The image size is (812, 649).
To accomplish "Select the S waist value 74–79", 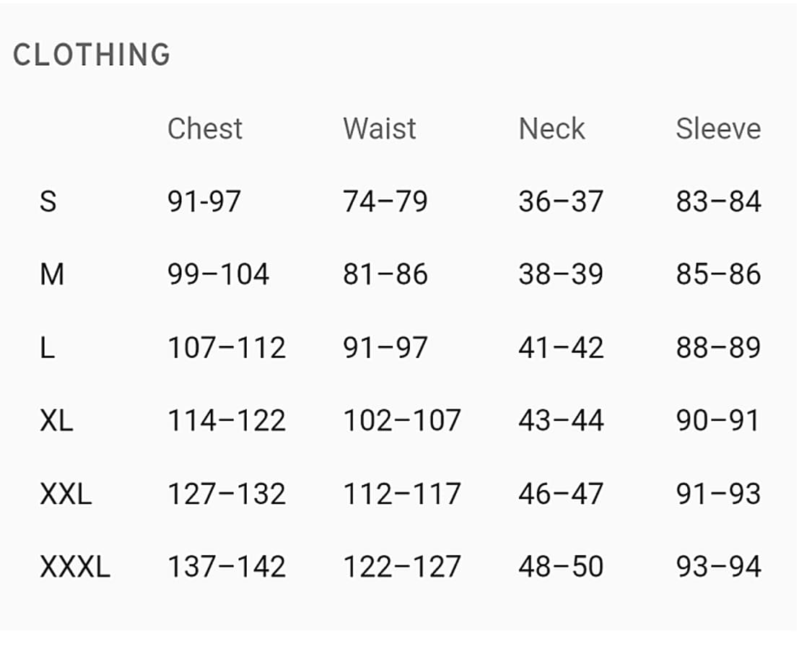I will click(385, 201).
